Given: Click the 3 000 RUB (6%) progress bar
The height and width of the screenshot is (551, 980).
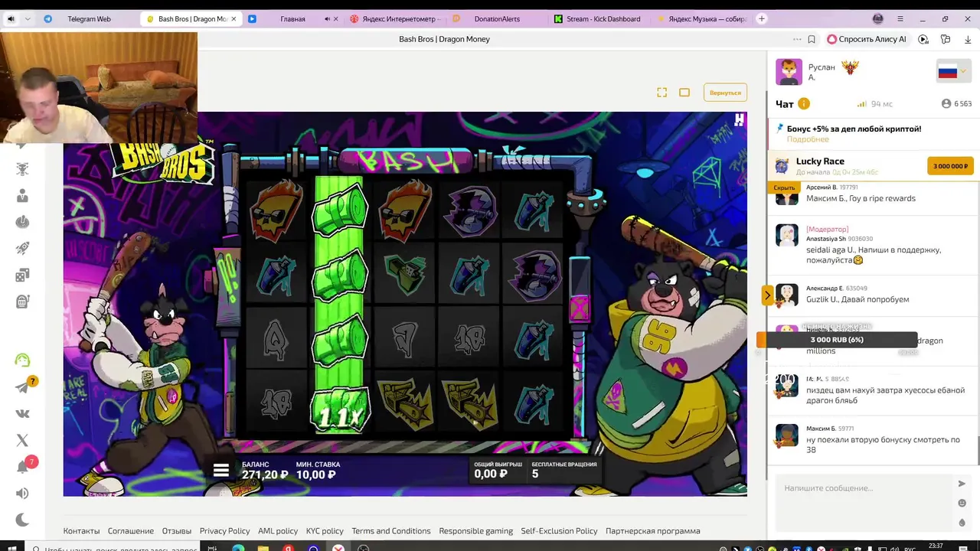Looking at the screenshot, I should click(837, 340).
